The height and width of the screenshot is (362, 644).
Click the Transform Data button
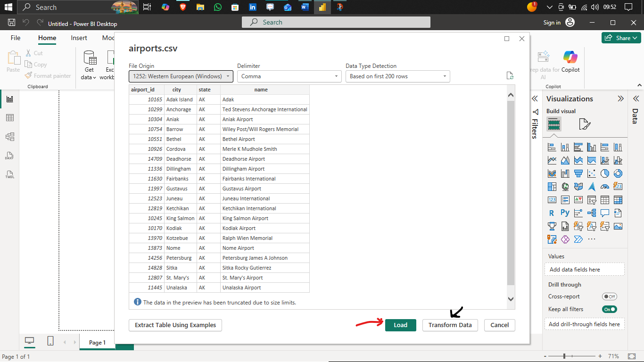450,325
